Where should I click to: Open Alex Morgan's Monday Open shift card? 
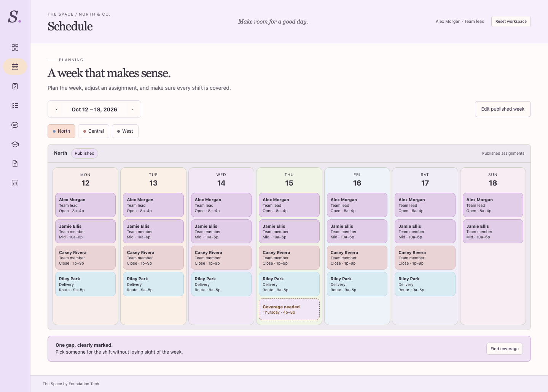(85, 205)
